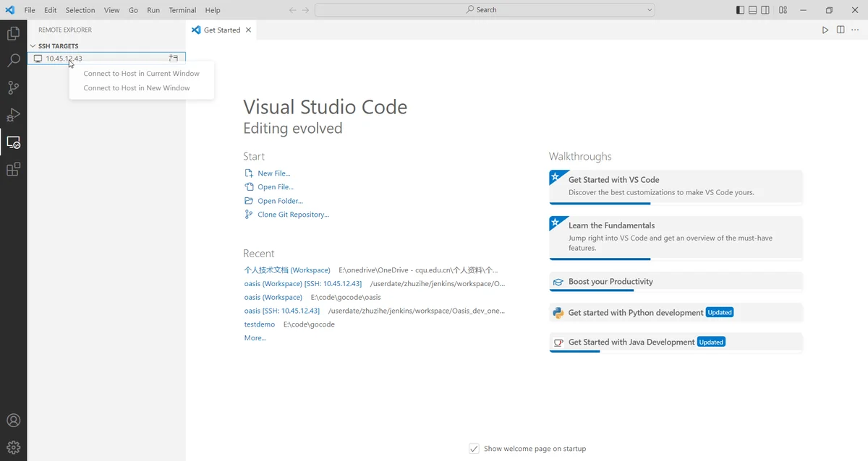Open recent oasis (Workspace) [SSH: 10.45.12.43]
Viewport: 868px width, 461px height.
[303, 284]
